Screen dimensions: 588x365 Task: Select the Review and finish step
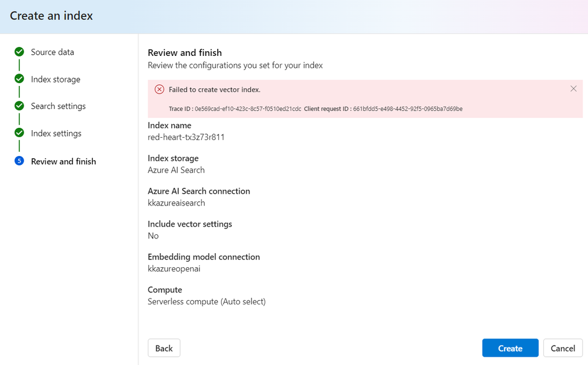click(63, 161)
